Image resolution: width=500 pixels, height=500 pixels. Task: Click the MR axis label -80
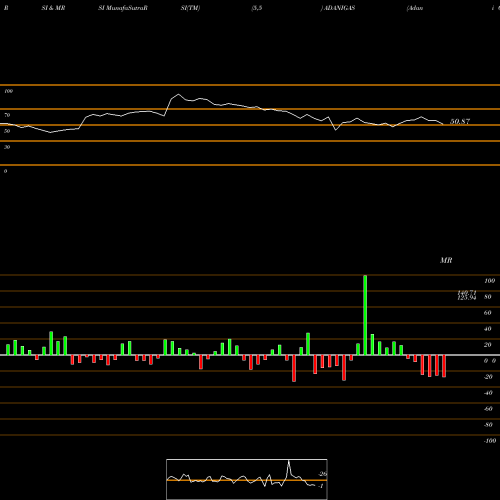[x=488, y=425]
